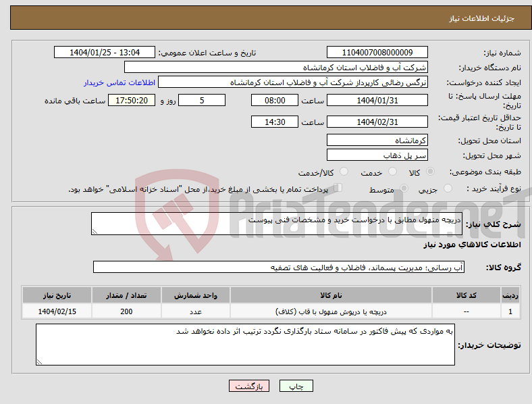
Task: Select the خدمت radio button
Action: click(x=392, y=172)
